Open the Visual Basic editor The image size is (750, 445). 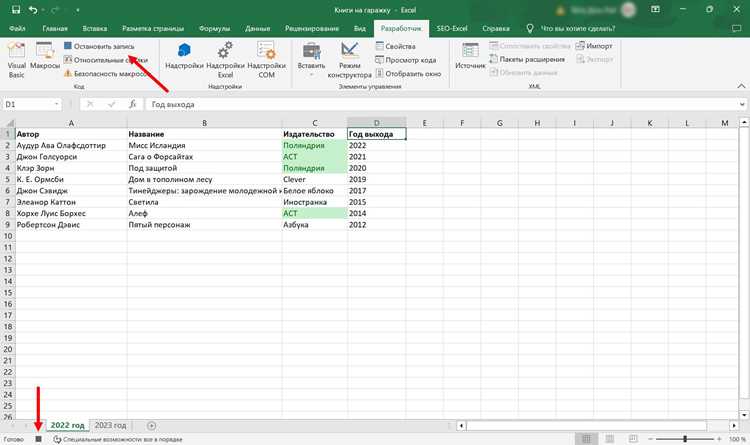(16, 60)
